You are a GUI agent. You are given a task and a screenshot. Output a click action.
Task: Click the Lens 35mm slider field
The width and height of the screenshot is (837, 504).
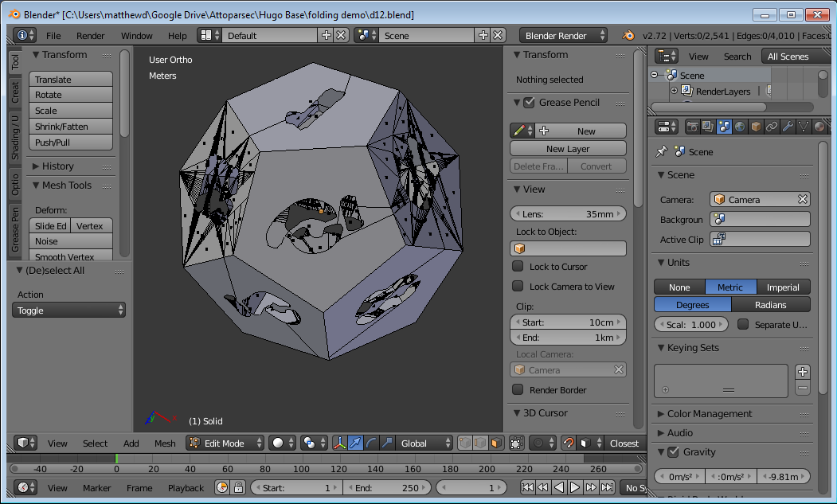[x=567, y=214]
